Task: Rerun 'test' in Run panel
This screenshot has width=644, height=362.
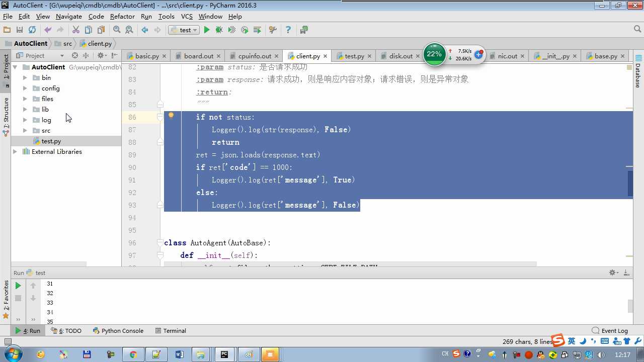Action: click(18, 286)
